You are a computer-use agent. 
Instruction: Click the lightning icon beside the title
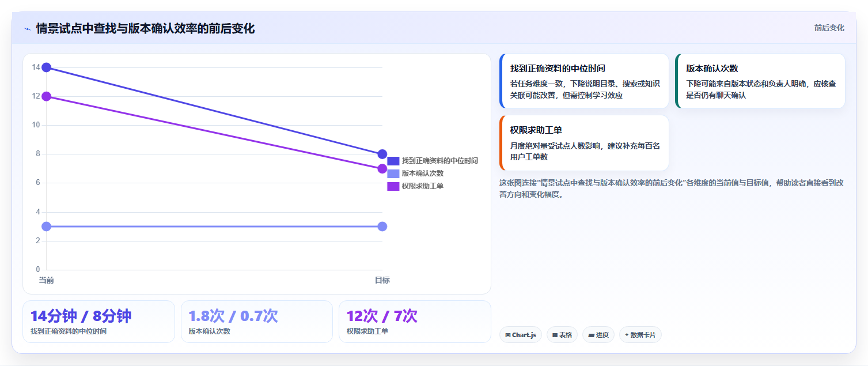click(x=27, y=29)
